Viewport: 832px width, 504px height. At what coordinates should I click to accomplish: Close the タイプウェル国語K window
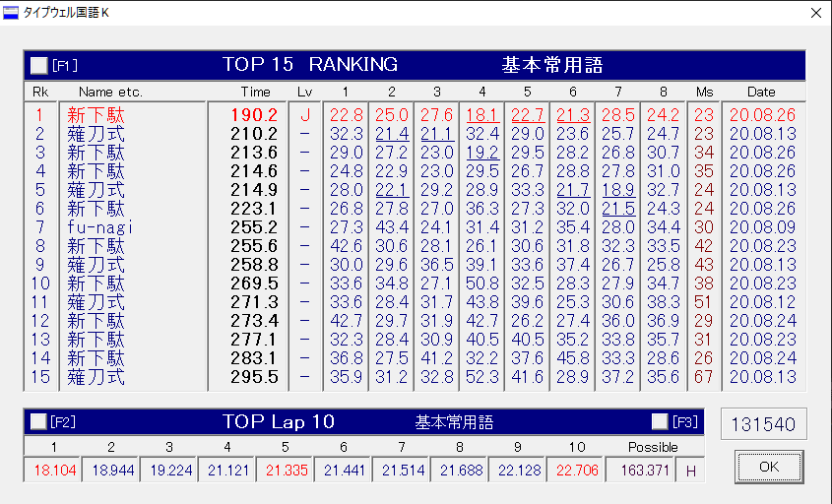click(x=816, y=13)
